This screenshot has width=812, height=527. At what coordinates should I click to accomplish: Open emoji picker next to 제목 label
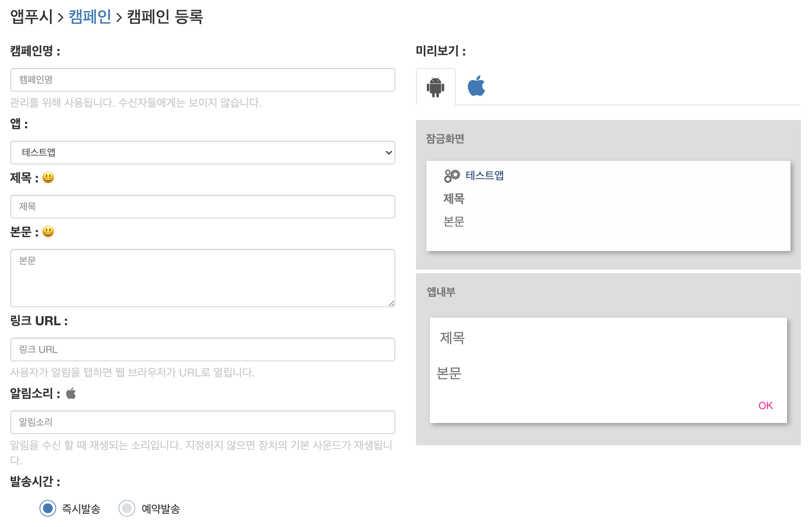point(48,178)
